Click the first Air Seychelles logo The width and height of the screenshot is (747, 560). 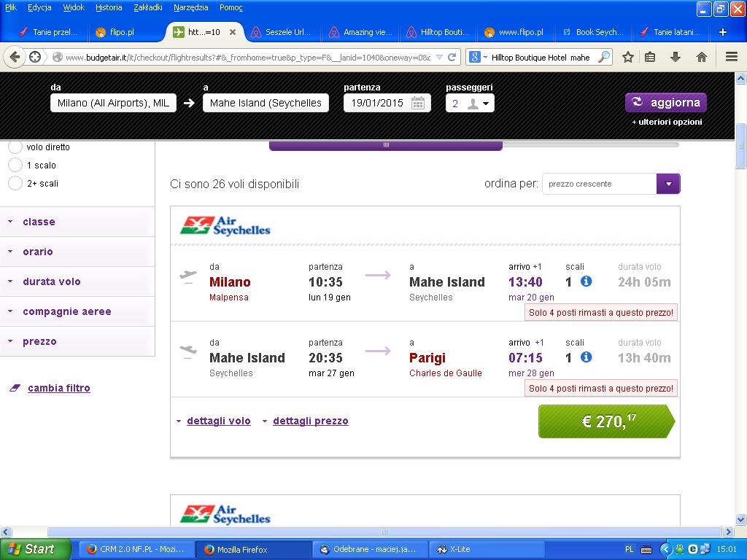pos(225,226)
